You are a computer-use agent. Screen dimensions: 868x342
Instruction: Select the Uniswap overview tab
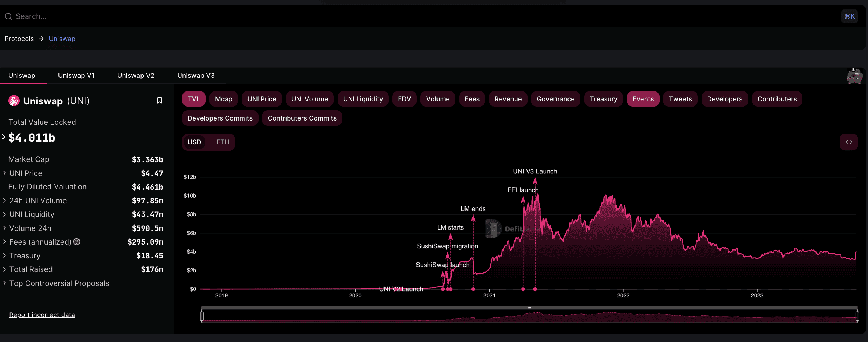pyautogui.click(x=22, y=76)
